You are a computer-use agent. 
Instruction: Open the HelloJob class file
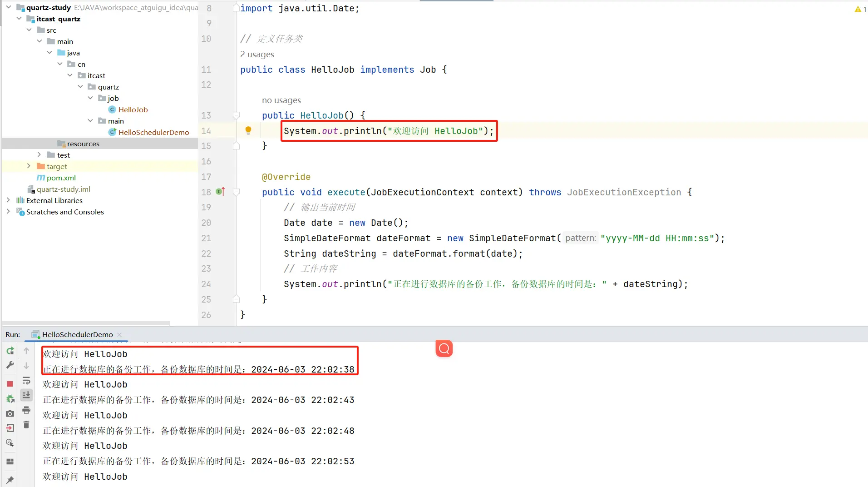(133, 109)
